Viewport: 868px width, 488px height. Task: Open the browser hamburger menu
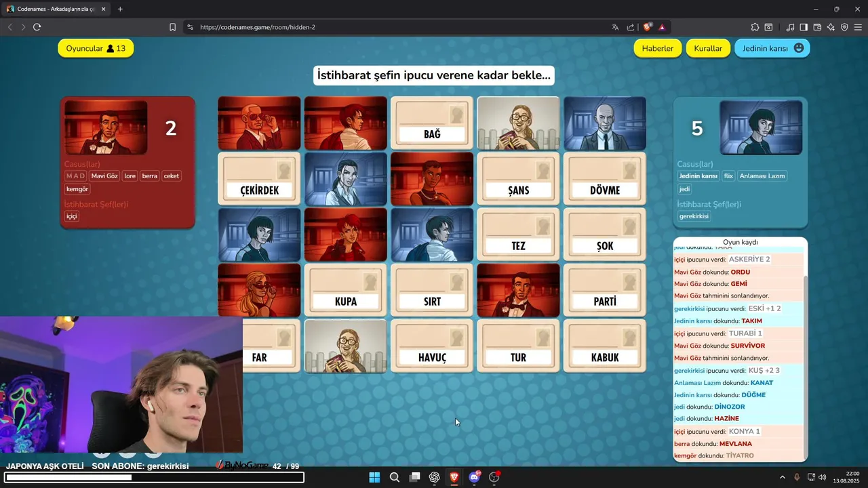[858, 27]
